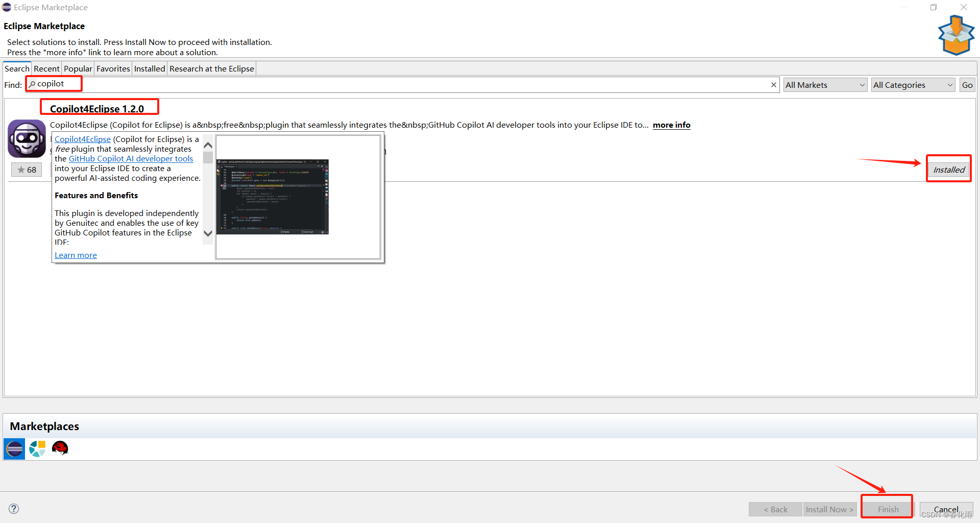Click the Copilot4Eclipse 1.2.0 title
The height and width of the screenshot is (523, 980).
coord(97,108)
